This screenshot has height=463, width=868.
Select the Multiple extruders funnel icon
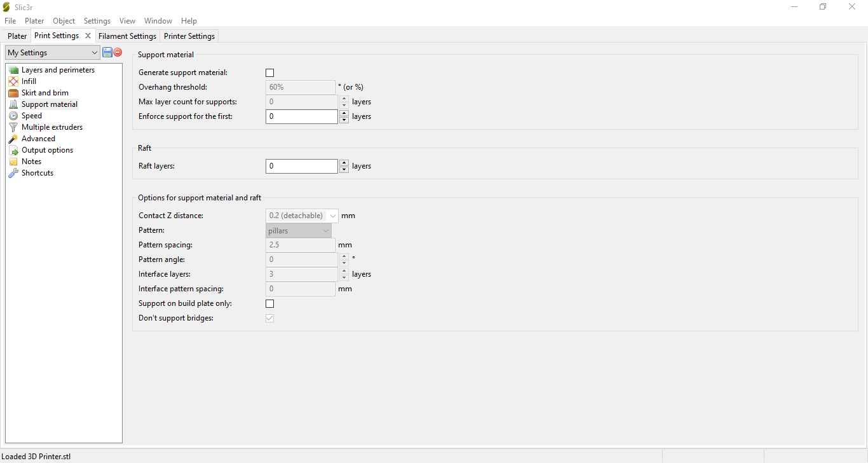13,127
